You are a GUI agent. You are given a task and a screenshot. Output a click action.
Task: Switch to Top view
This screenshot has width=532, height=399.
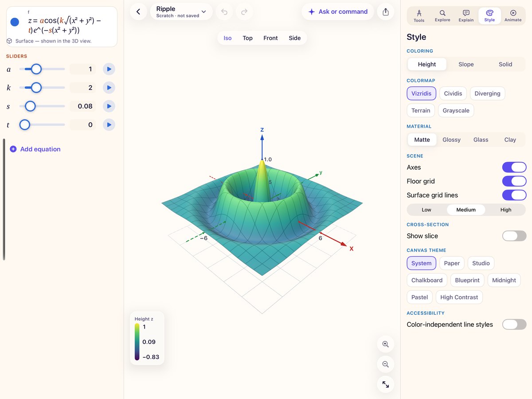click(x=247, y=38)
